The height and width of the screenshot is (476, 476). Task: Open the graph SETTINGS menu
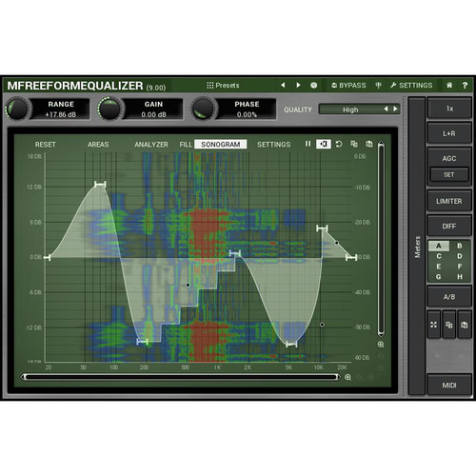[273, 145]
